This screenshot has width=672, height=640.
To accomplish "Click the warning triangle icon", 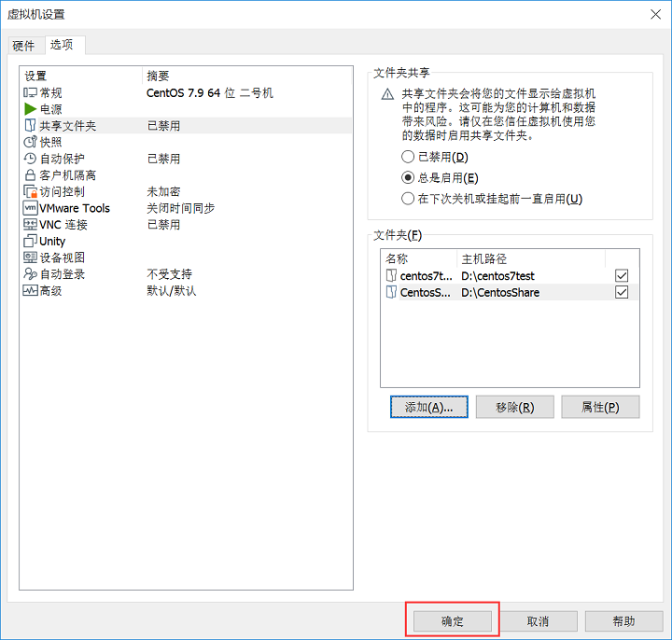I will (387, 94).
